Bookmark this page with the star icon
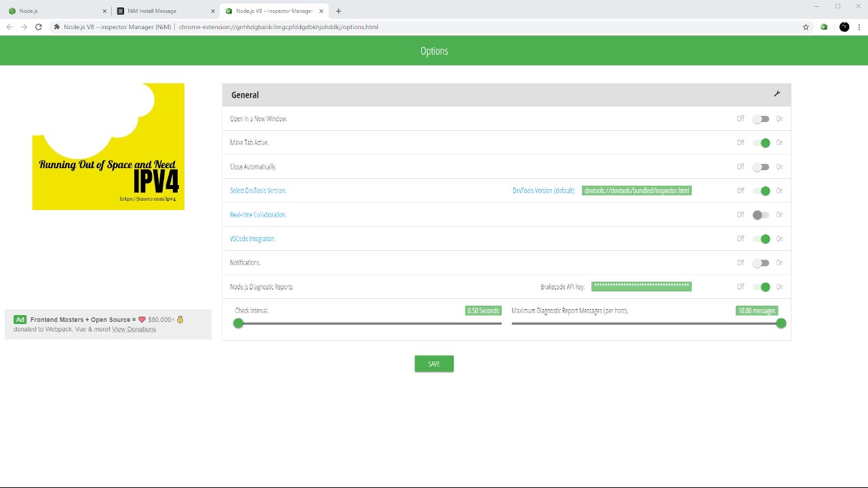868x488 pixels. [x=806, y=27]
